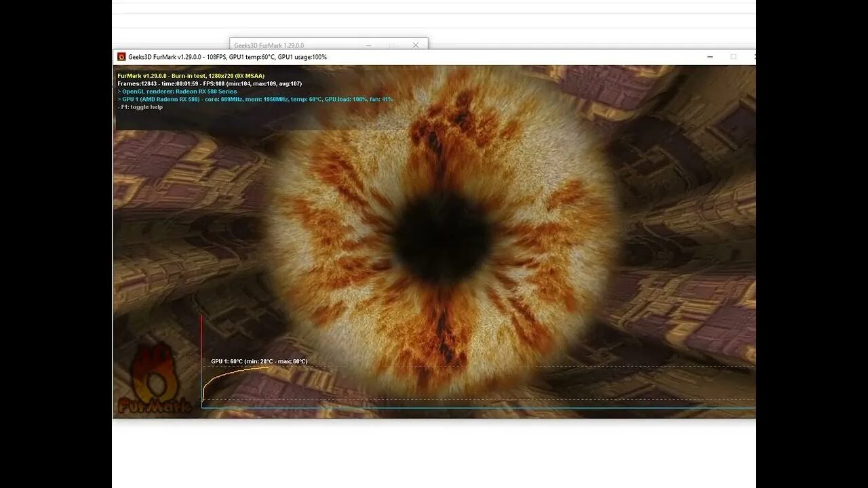Minimize the FurMark burn-in test window

[710, 57]
